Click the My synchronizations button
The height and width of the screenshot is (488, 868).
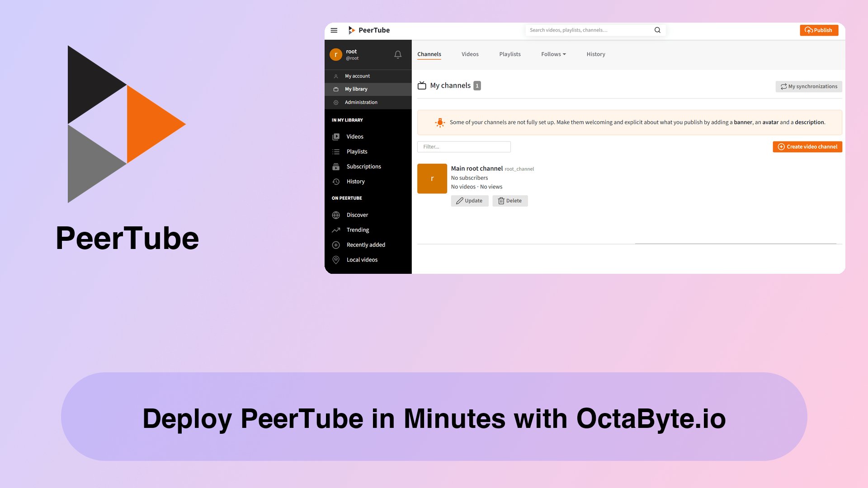coord(808,86)
